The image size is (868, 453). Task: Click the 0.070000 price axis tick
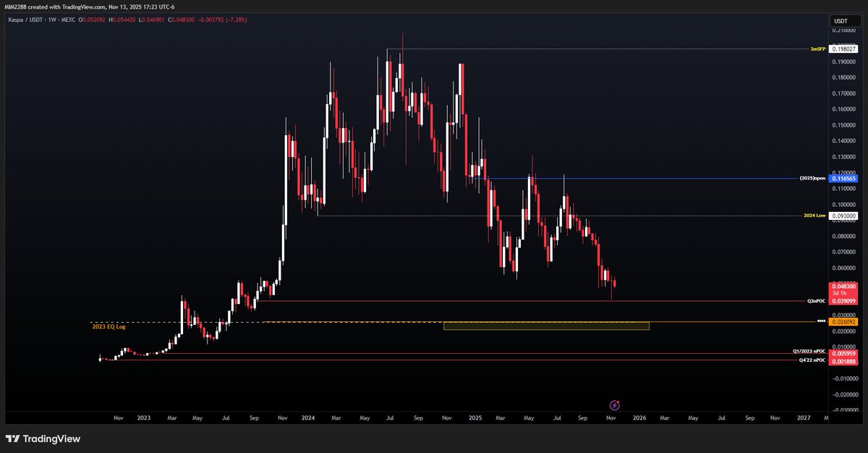tap(843, 252)
